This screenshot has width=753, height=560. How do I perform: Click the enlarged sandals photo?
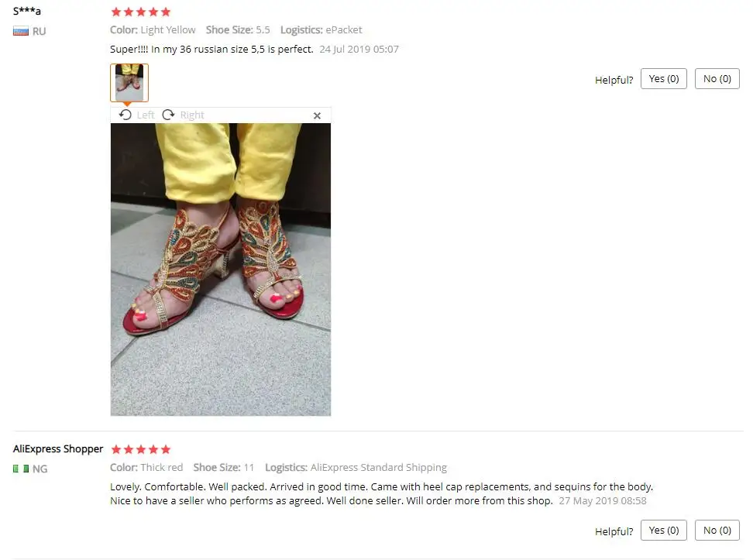click(221, 270)
